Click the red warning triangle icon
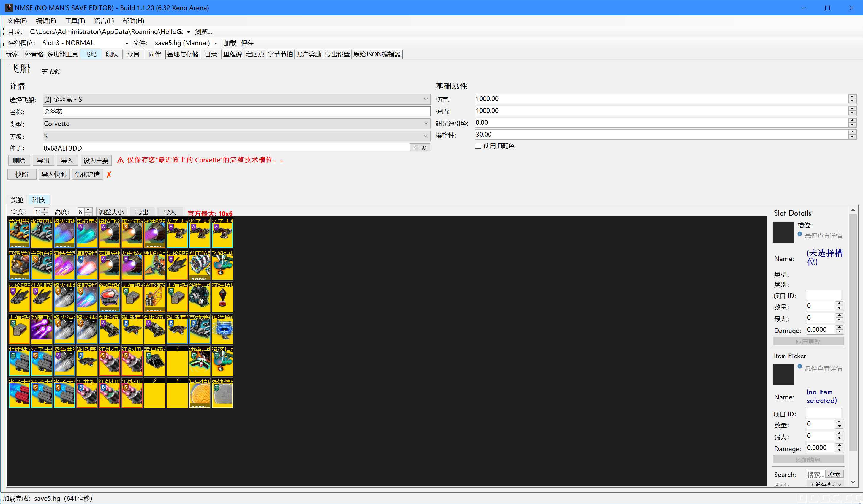 click(121, 160)
